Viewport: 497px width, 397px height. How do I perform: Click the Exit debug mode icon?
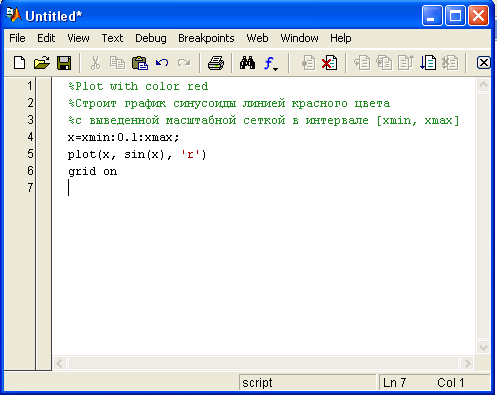tap(450, 63)
